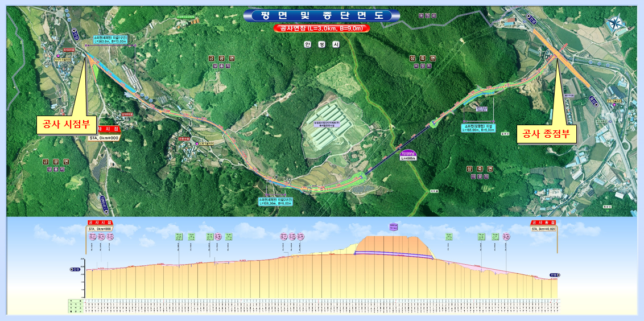The width and height of the screenshot is (644, 321).
Task: Click the direction arrow badge at the map's top-right road
Action: [532, 20]
